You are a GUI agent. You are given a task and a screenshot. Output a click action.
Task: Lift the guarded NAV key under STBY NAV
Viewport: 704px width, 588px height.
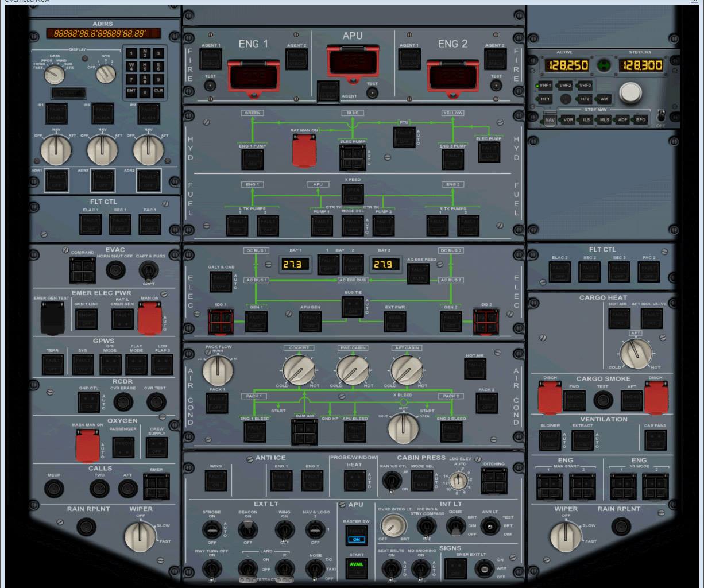550,120
